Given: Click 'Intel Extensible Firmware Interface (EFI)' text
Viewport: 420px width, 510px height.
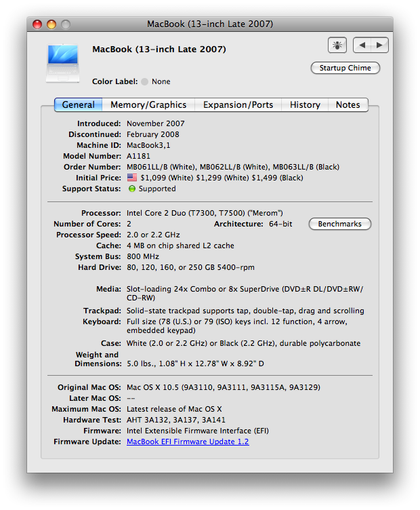Looking at the screenshot, I should click(198, 431).
